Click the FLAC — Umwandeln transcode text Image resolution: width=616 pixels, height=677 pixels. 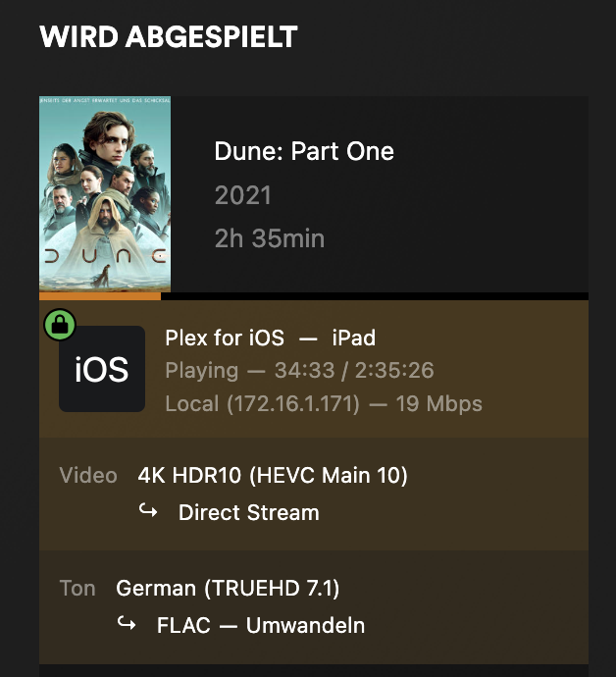click(x=260, y=625)
